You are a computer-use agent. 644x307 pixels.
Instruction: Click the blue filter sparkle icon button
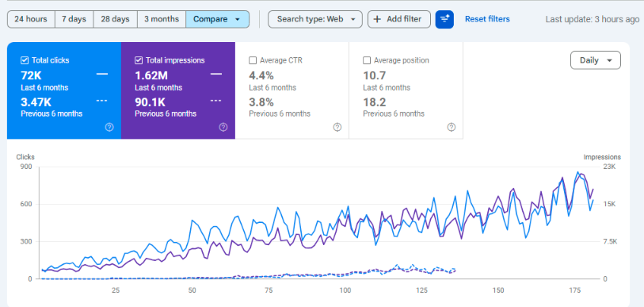point(444,19)
